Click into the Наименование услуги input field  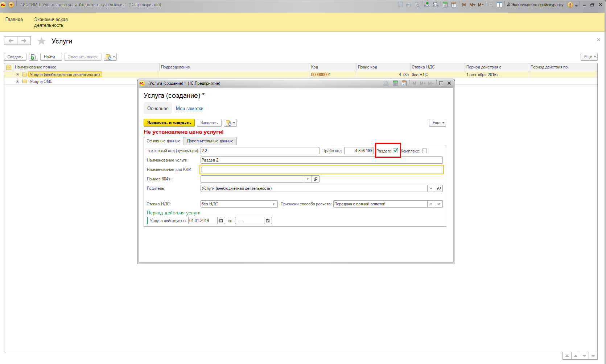[x=321, y=160]
